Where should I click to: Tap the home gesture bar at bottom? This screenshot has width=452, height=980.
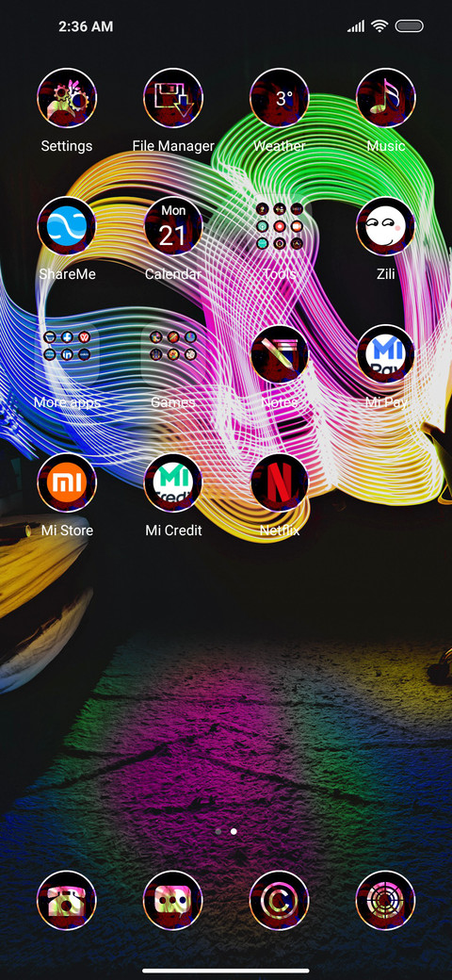[x=226, y=971]
